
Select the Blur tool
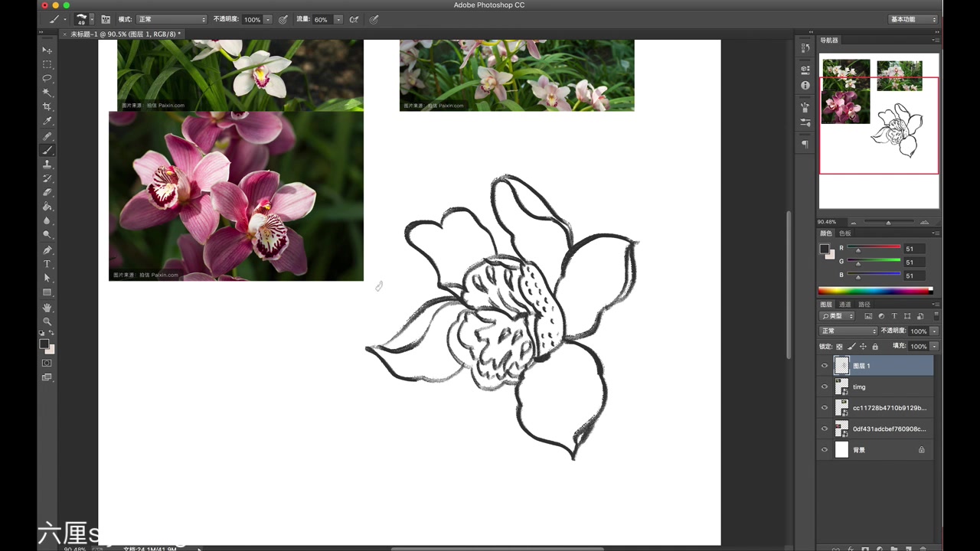point(47,220)
